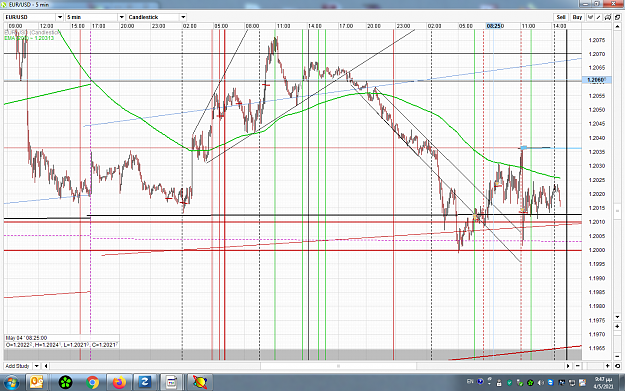Click the reset zoom icon at the bottom-right
Image resolution: width=625 pixels, height=391 pixels.
617,366
